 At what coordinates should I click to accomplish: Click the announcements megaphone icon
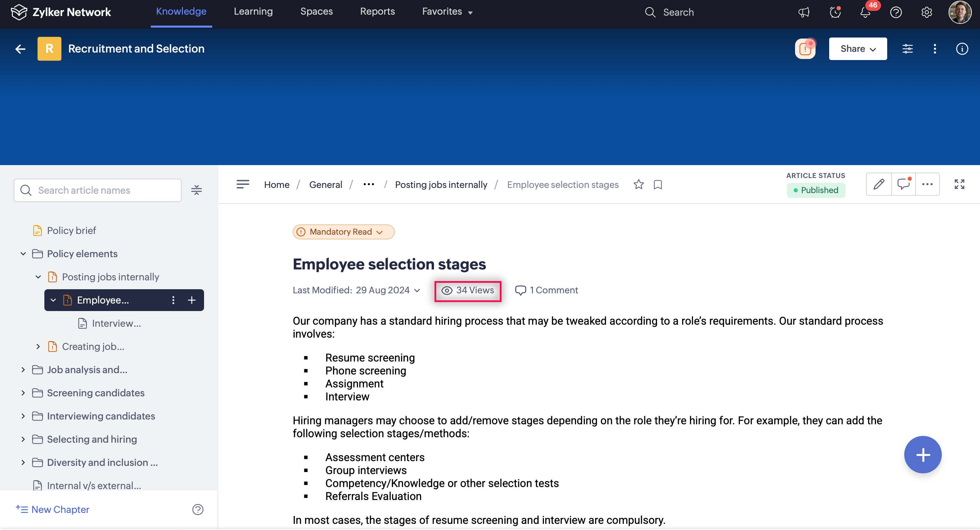click(804, 13)
